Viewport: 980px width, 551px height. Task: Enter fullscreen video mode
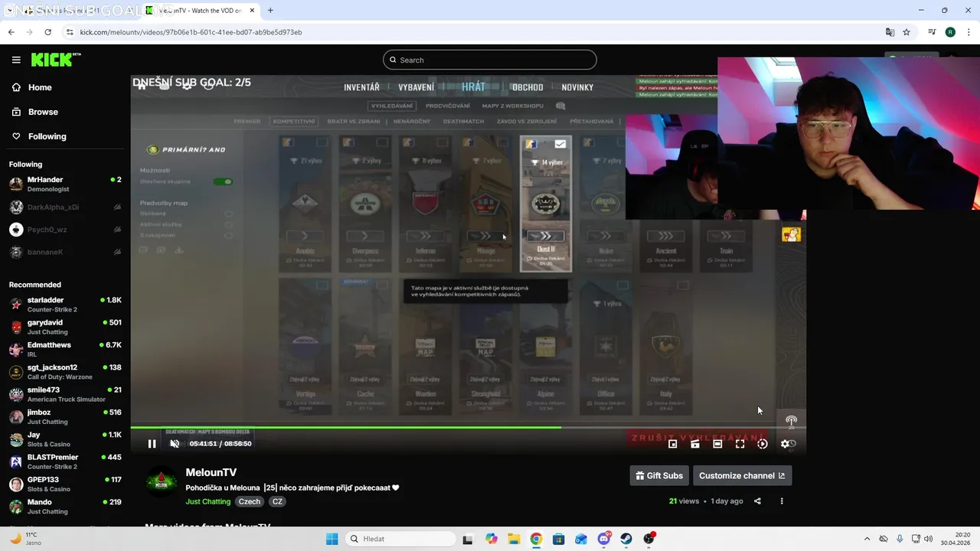[740, 444]
